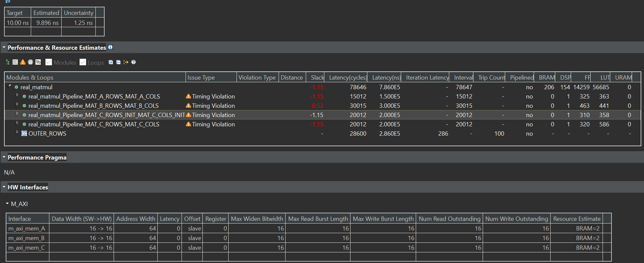Collapse the Performance Pragma section
This screenshot has height=263, width=644.
tap(4, 157)
